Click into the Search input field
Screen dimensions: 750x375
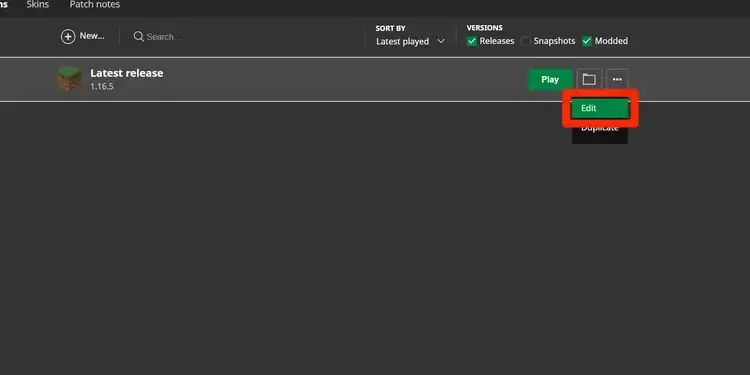pyautogui.click(x=163, y=36)
